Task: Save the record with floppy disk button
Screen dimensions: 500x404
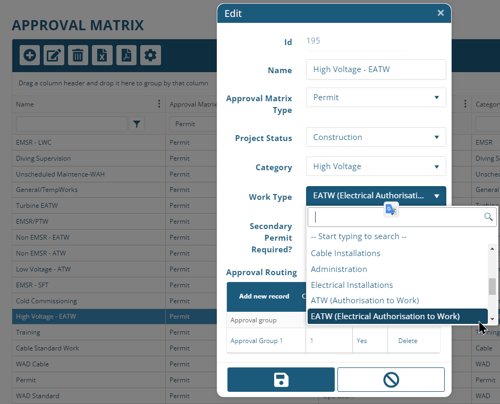Action: [x=281, y=379]
